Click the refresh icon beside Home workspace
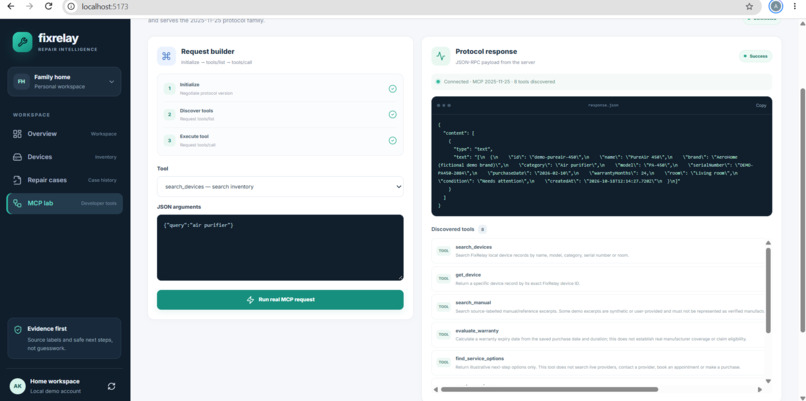This screenshot has width=806, height=401. (111, 386)
